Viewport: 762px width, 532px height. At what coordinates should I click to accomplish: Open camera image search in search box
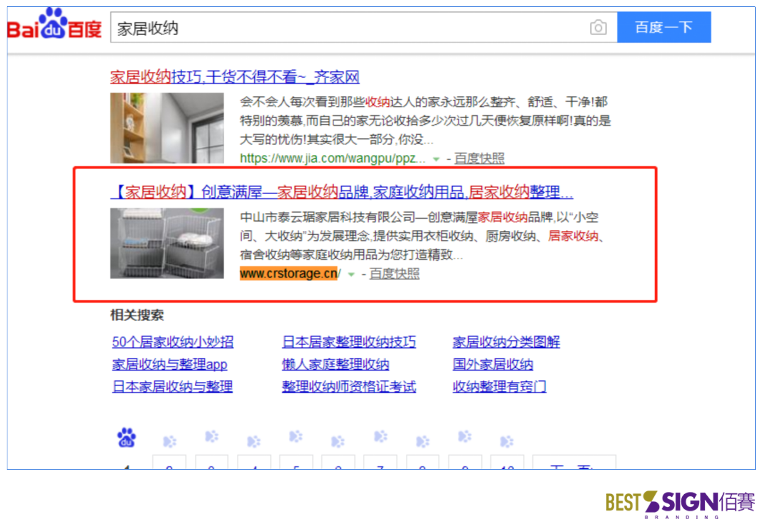coord(598,28)
